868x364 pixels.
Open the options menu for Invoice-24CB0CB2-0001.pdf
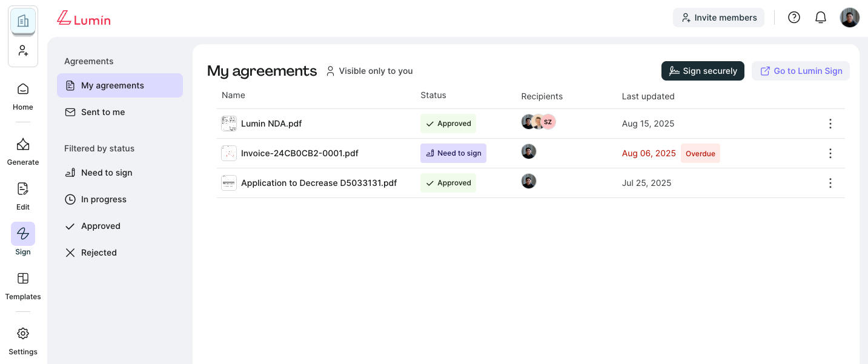(x=830, y=153)
